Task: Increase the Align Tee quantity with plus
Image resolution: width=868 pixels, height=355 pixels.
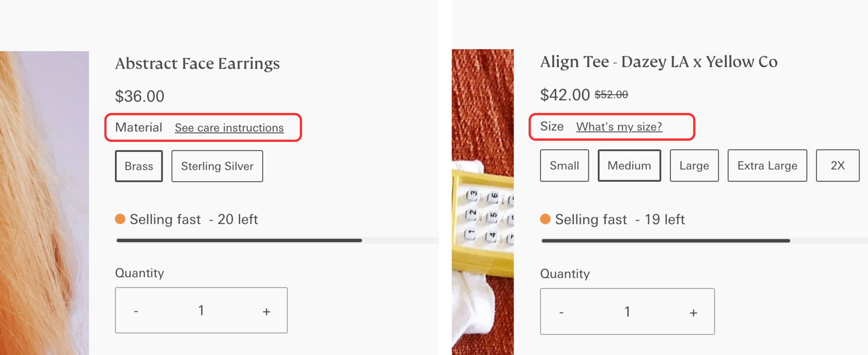Action: (694, 312)
